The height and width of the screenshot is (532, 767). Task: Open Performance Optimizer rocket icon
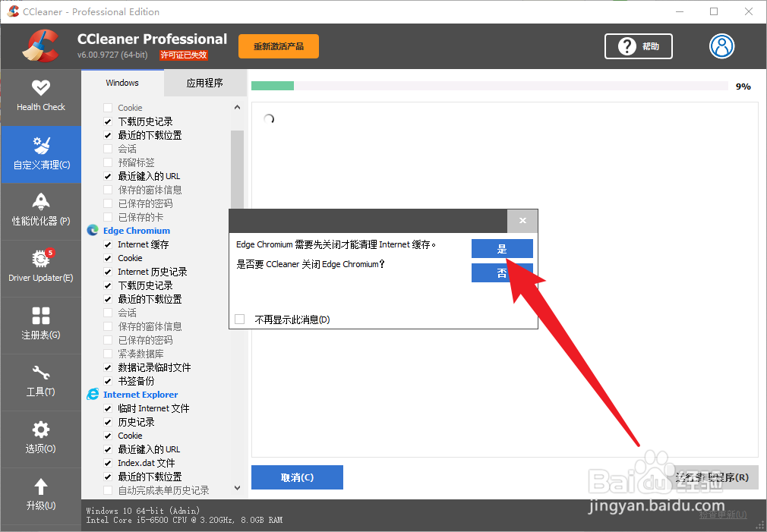pos(40,201)
